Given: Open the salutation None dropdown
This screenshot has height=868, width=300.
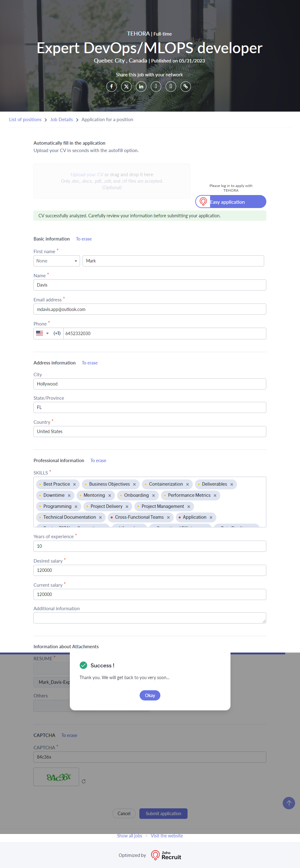Looking at the screenshot, I should (57, 261).
